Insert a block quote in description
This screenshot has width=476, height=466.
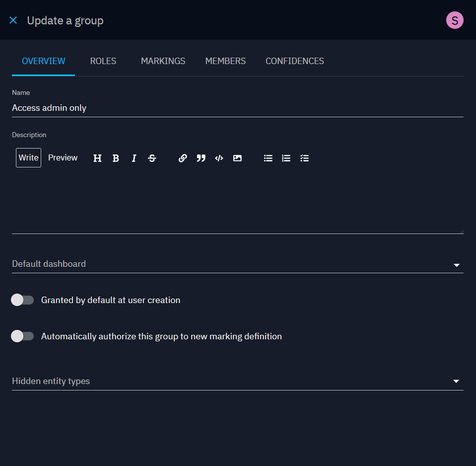201,158
